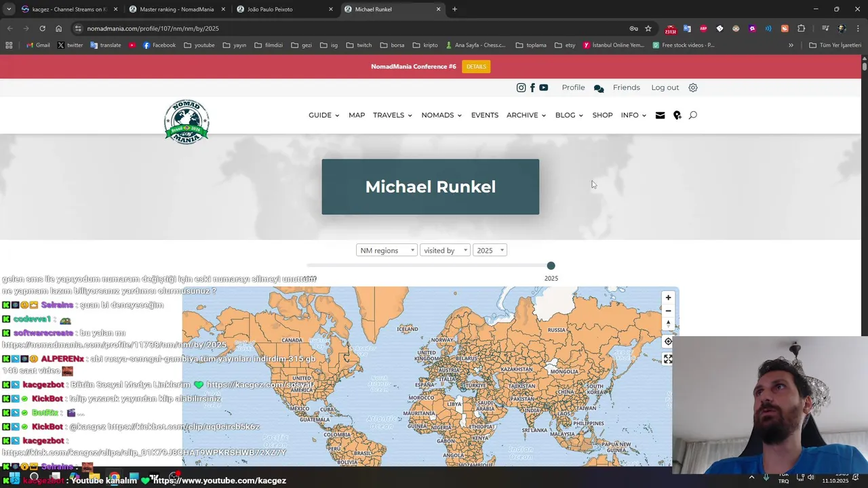
Task: Open a new browser tab
Action: pos(454,9)
